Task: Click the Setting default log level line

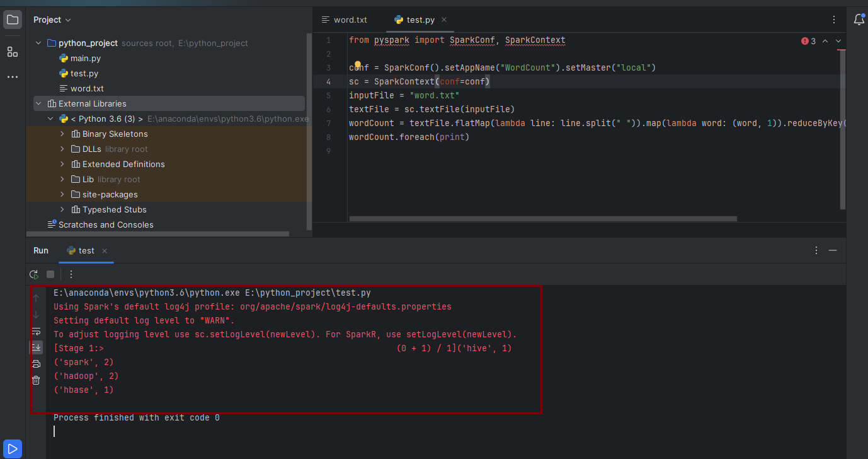Action: (x=144, y=320)
